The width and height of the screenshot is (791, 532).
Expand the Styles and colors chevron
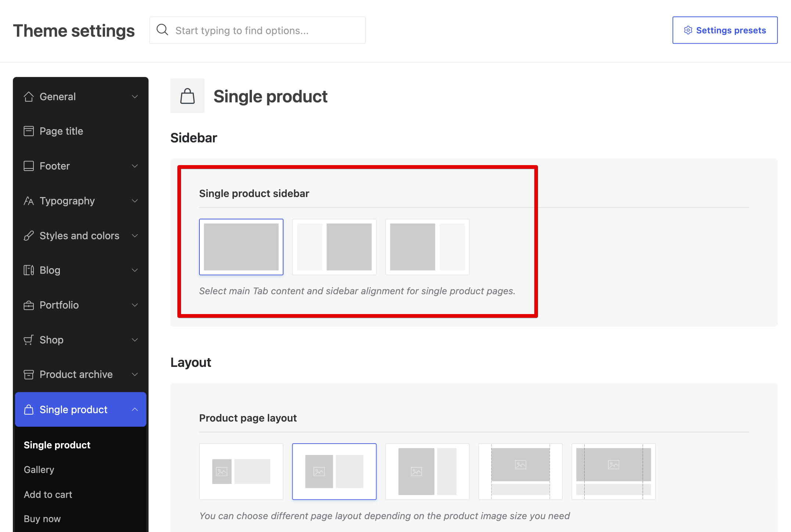click(x=135, y=236)
